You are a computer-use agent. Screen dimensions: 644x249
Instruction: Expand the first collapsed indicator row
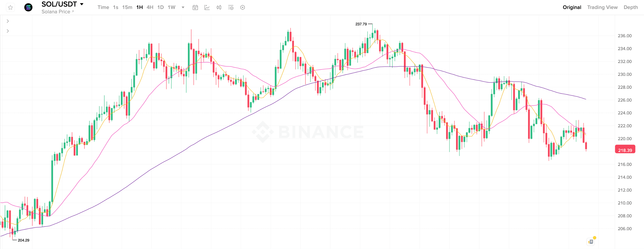point(8,21)
